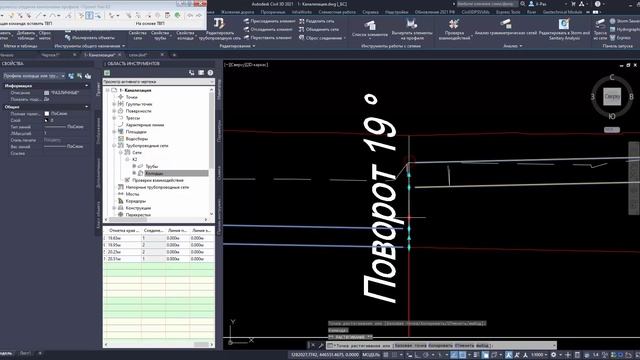Screen dimensions: 640x360
Task: Open the Список элементов tool
Action: click(x=370, y=29)
